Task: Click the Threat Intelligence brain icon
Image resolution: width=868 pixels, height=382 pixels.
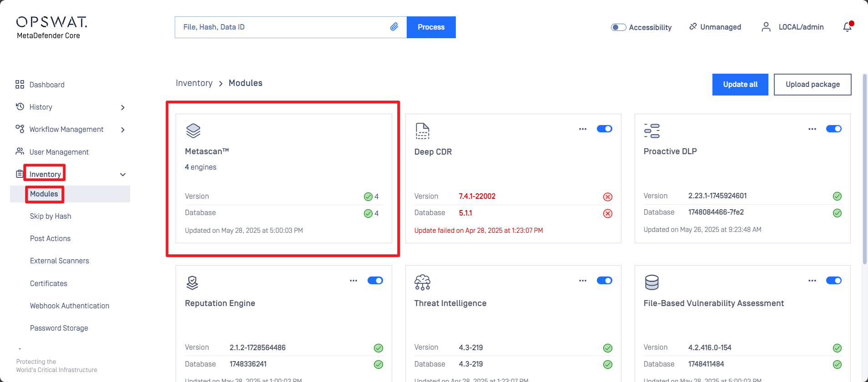Action: point(423,282)
